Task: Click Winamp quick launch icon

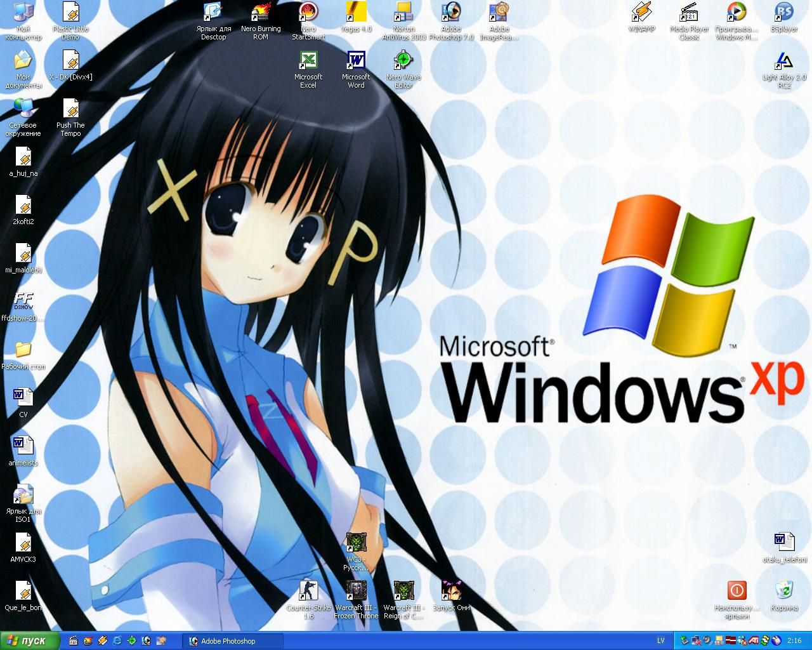Action: (102, 641)
